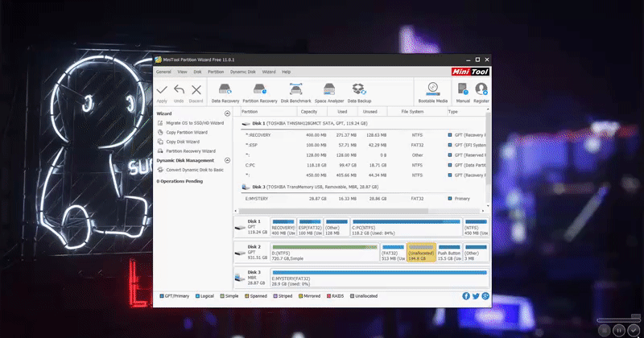The height and width of the screenshot is (338, 644).
Task: Select the highlighted Unallocated block on Disk 2
Action: tap(421, 253)
